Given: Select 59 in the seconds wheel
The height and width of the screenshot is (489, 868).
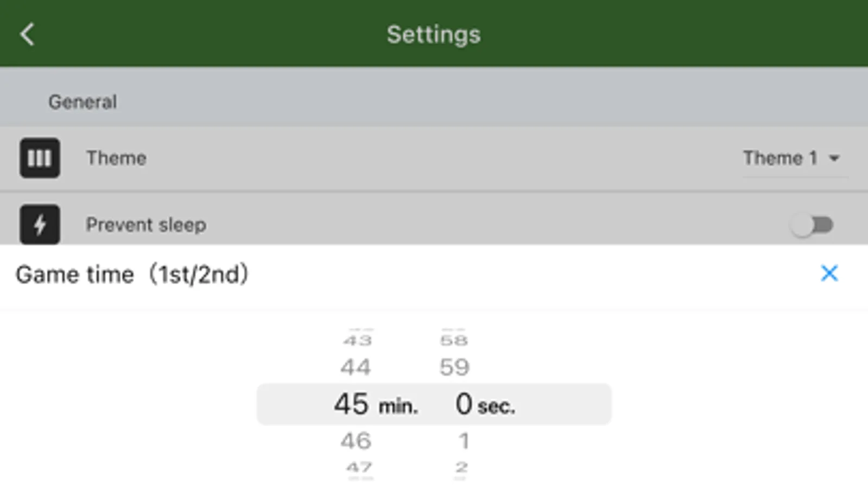Looking at the screenshot, I should [x=454, y=367].
